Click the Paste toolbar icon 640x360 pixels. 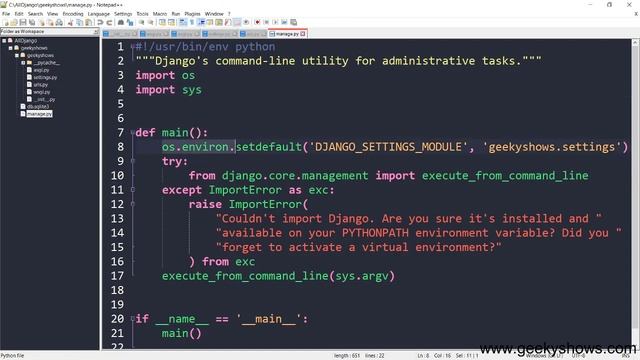tap(89, 22)
